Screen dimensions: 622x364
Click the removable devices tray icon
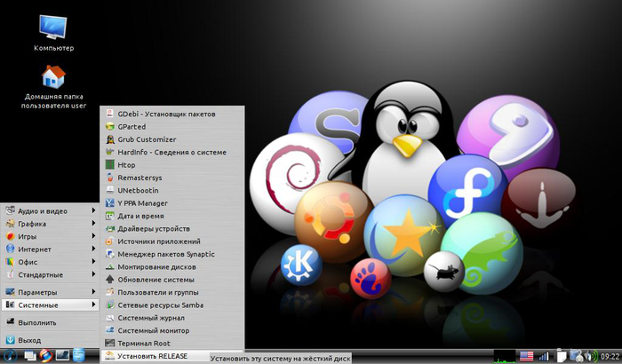576,356
